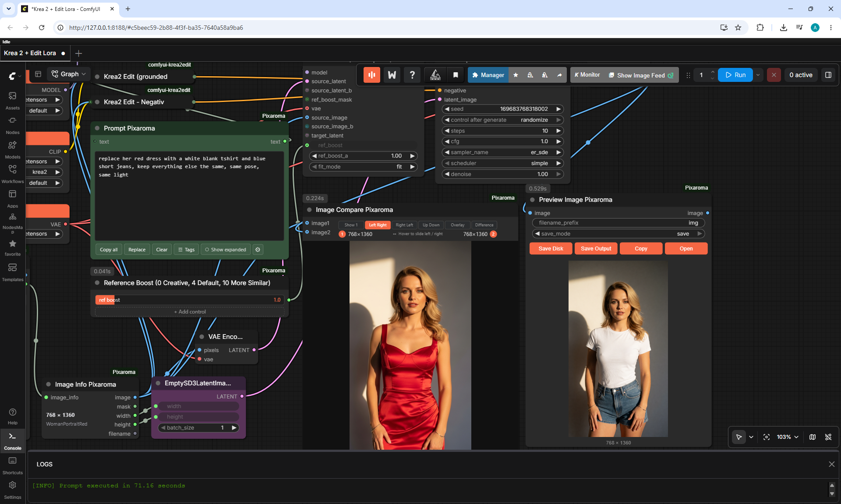This screenshot has height=504, width=841.
Task: Toggle the Console panel icon
Action: tap(12, 441)
